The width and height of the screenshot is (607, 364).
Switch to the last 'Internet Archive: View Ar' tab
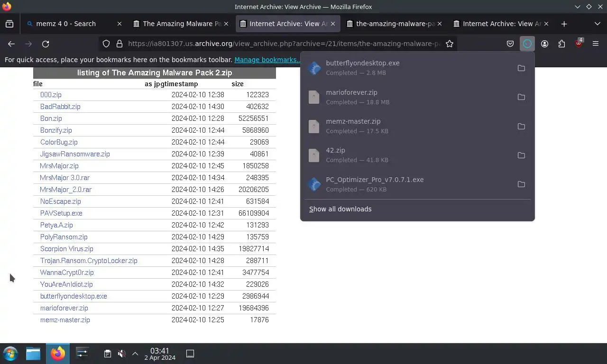click(x=502, y=24)
